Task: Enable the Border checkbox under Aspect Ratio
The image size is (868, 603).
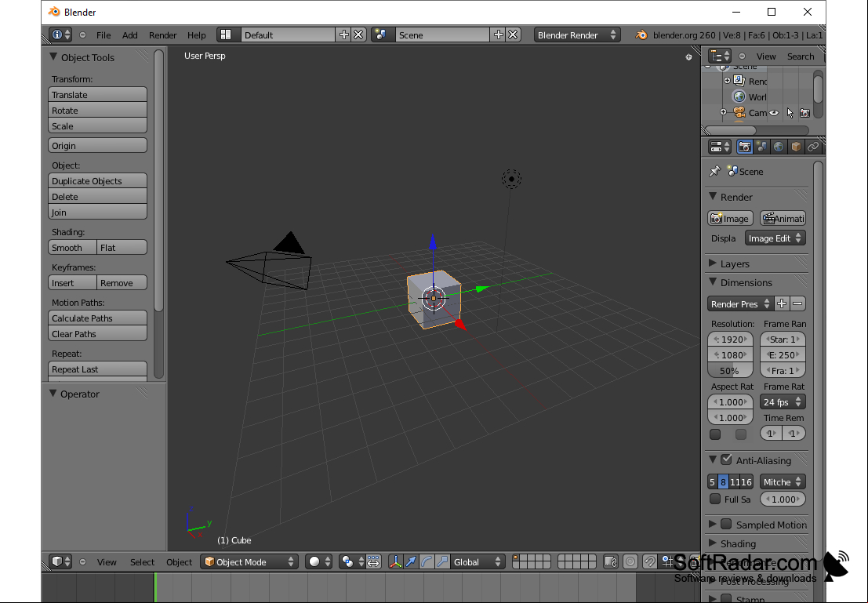Action: (715, 434)
